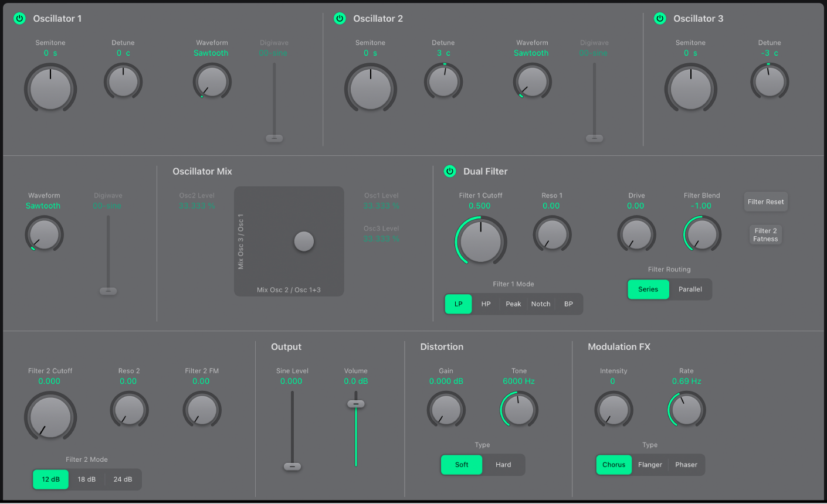Click the Oscillator Mix pad handle
Image resolution: width=827 pixels, height=504 pixels.
[x=304, y=241]
